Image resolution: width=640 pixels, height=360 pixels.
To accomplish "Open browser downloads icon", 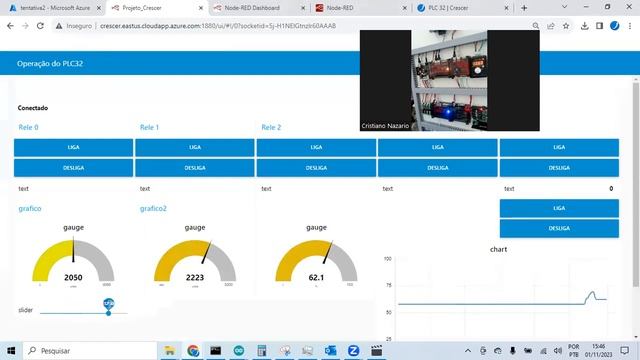I will click(584, 26).
